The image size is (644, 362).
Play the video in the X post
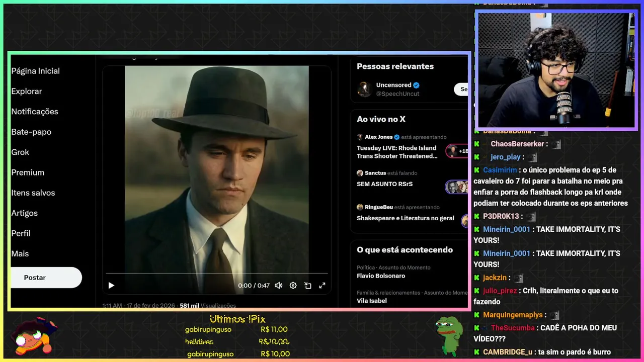click(x=111, y=286)
